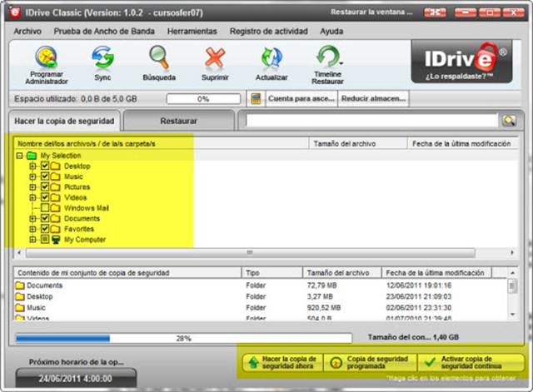The height and width of the screenshot is (392, 533).
Task: Expand the Desktop tree node
Action: click(x=32, y=166)
